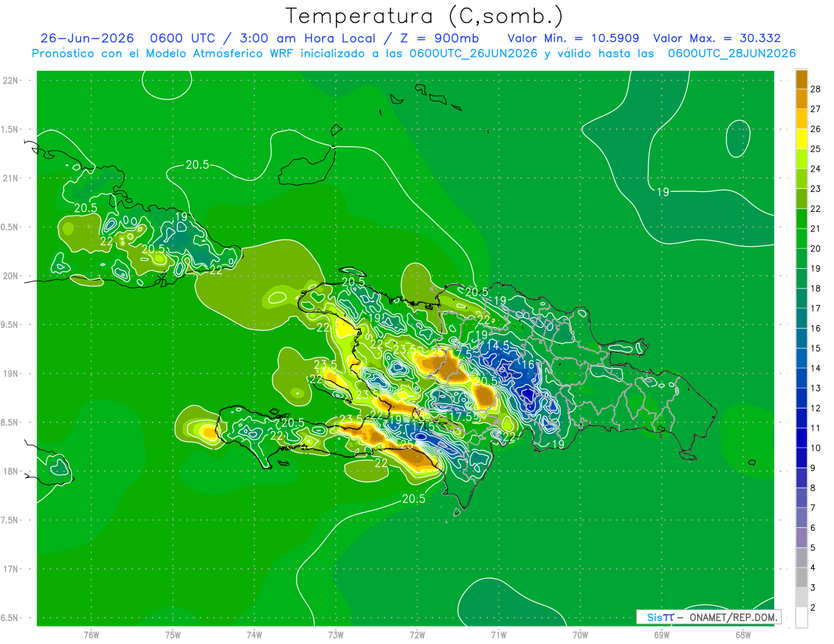Screen dimensions: 834x644
Task: Click the '76W' longitude axis label
Action: [91, 634]
